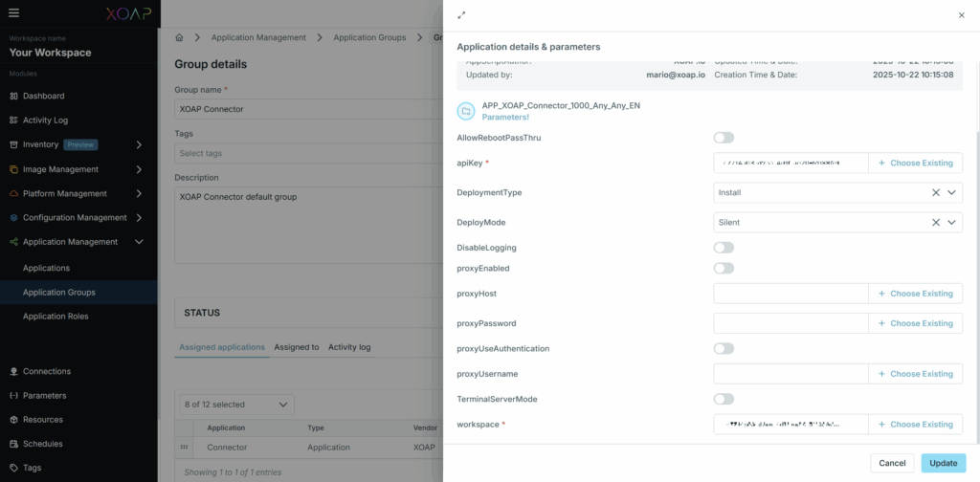
Task: Click the application package circle icon
Action: pyautogui.click(x=466, y=111)
